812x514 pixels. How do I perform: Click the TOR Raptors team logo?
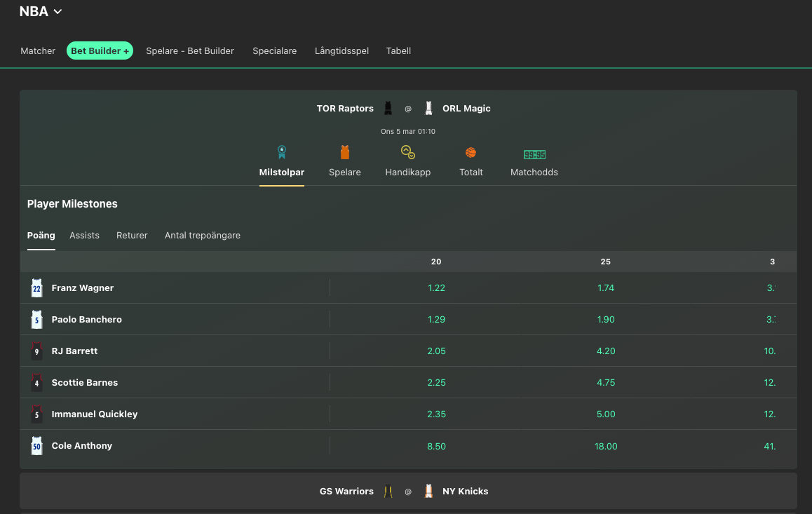click(x=388, y=108)
